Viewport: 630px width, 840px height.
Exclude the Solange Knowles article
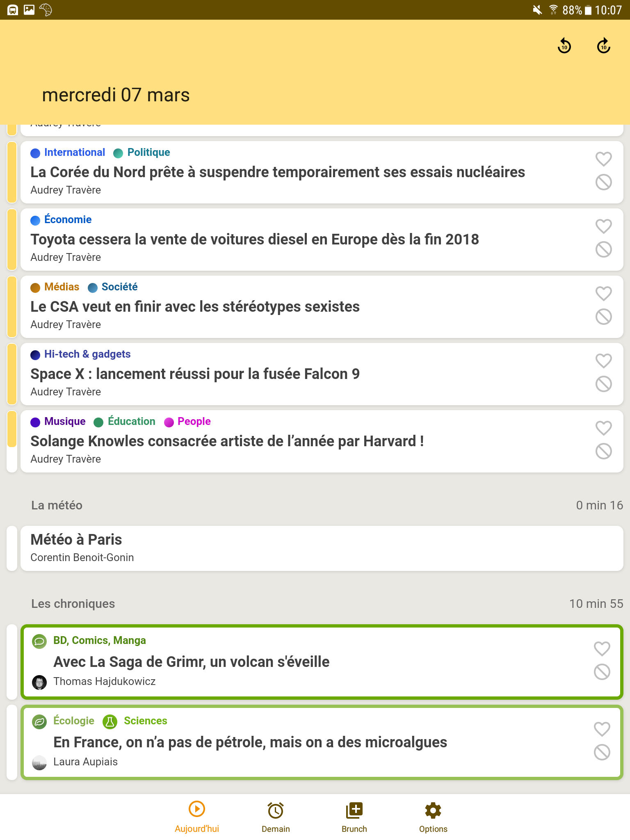[603, 451]
